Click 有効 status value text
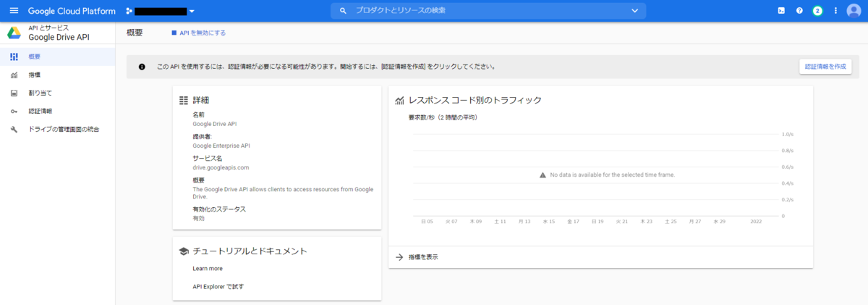This screenshot has width=868, height=305. (199, 218)
